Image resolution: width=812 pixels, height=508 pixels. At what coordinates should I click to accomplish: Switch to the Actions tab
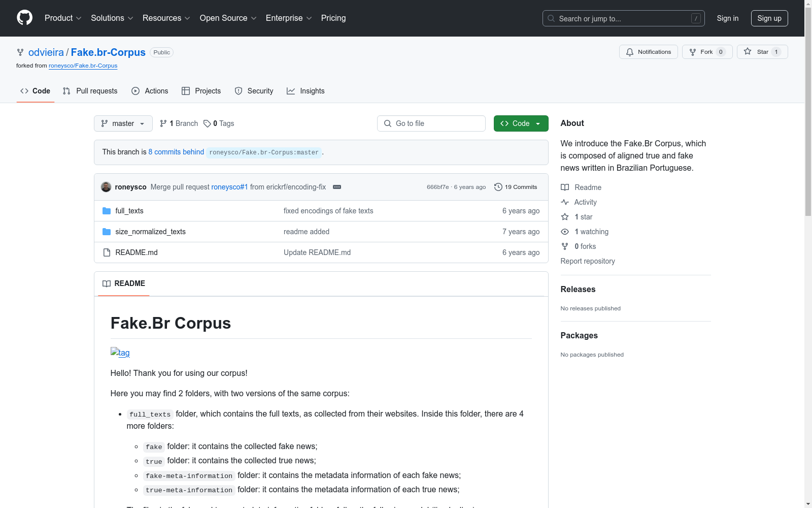[150, 91]
